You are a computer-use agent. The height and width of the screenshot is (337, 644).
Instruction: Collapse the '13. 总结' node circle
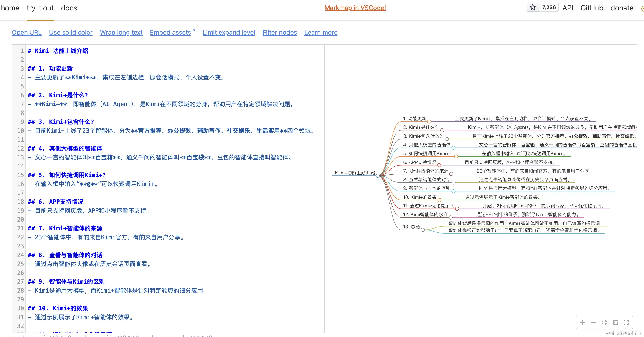tap(423, 230)
